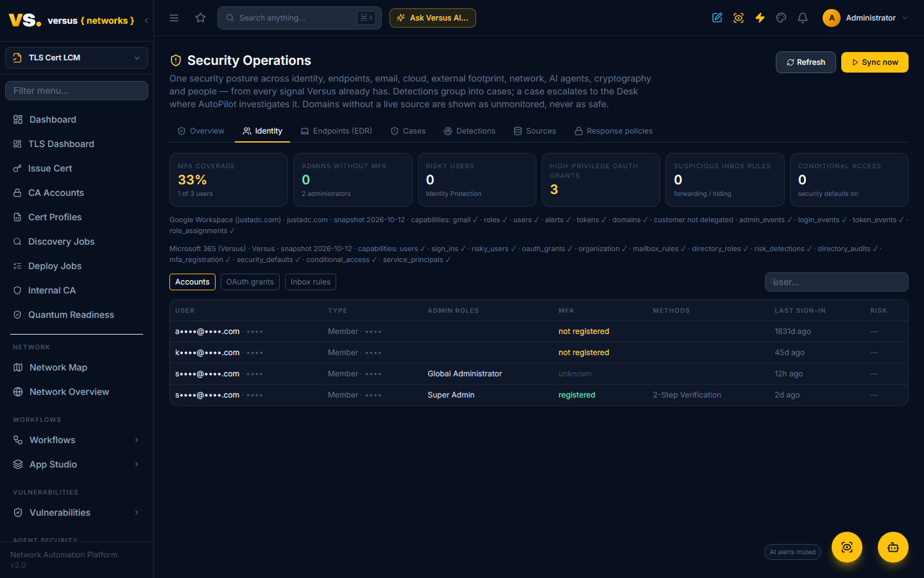The width and height of the screenshot is (924, 578).
Task: Click the MFA Coverage 33% card
Action: pyautogui.click(x=228, y=180)
